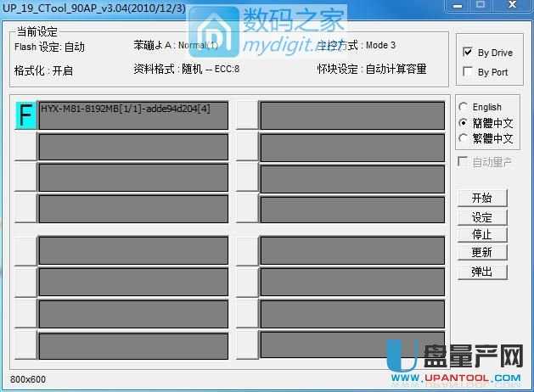Enable the By Port checkbox
Screen dimensions: 534x392
(x=468, y=72)
